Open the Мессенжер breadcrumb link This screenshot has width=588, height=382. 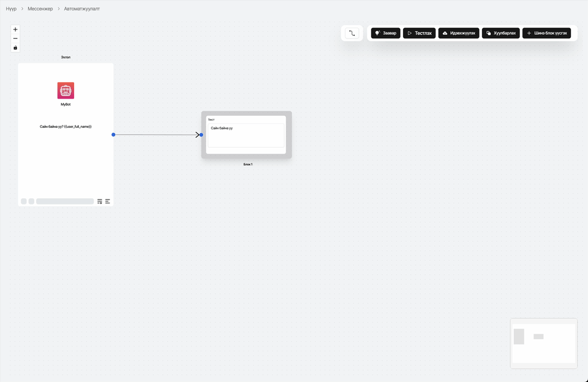click(x=40, y=9)
